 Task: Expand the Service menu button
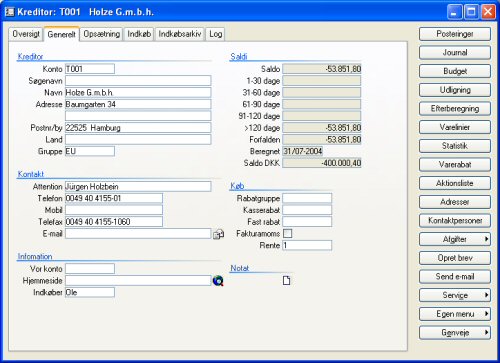coord(455,295)
